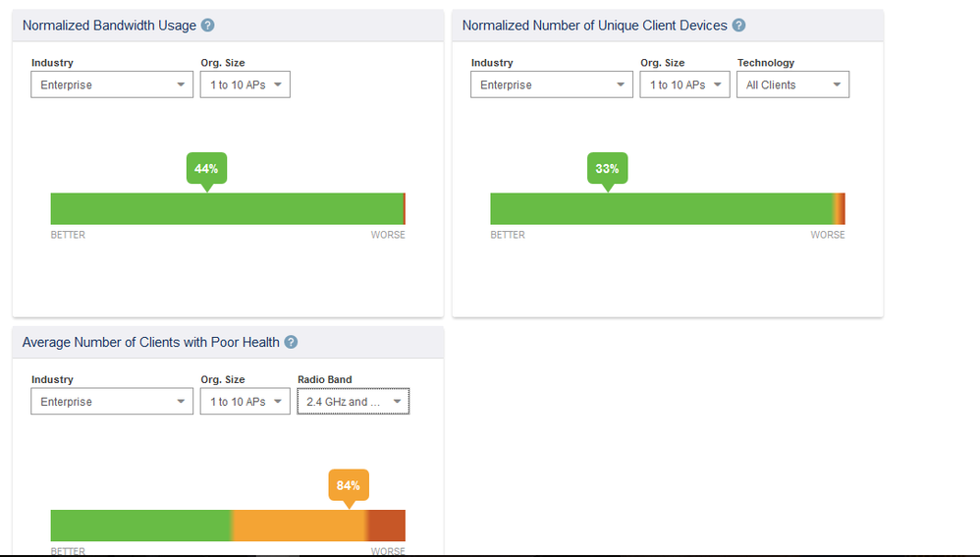Open help for Normalized Unique Client Devices
980x557 pixels.
(x=738, y=26)
